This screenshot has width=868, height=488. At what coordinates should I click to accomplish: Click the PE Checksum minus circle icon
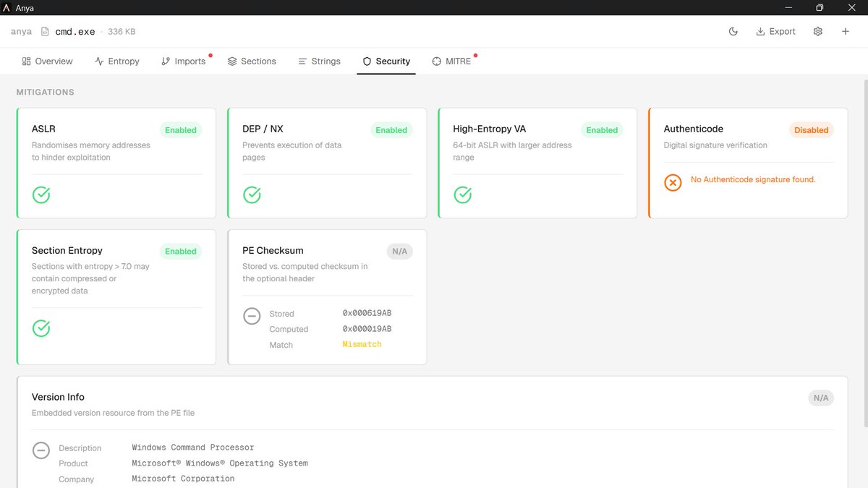pyautogui.click(x=252, y=316)
